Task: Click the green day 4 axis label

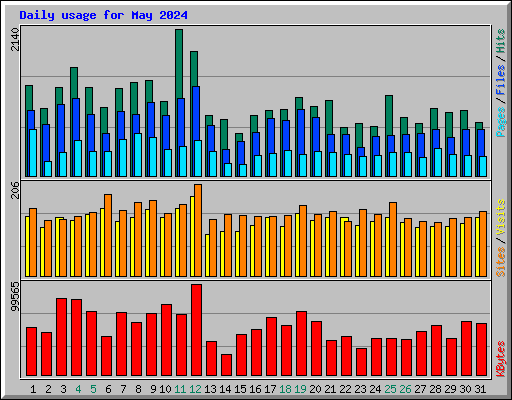Action: click(78, 389)
